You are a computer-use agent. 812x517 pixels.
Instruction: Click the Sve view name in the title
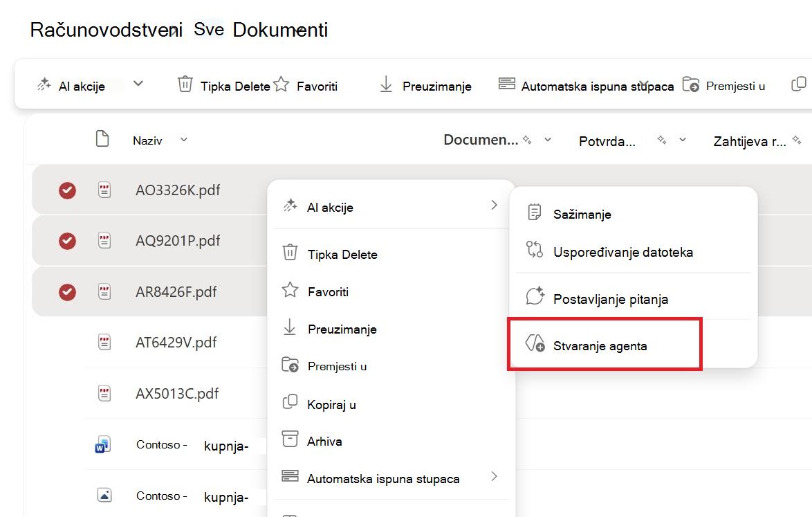pos(209,29)
